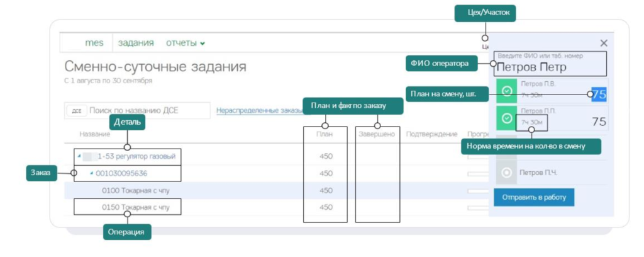The image size is (644, 257).
Task: Click the ДСЕ tag in the search box
Action: pos(76,111)
